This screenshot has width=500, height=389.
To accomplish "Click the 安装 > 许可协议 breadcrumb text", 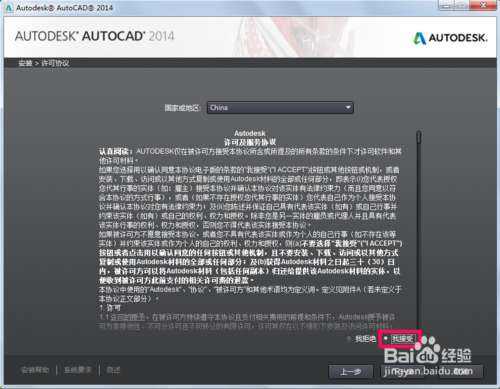I will (x=43, y=63).
